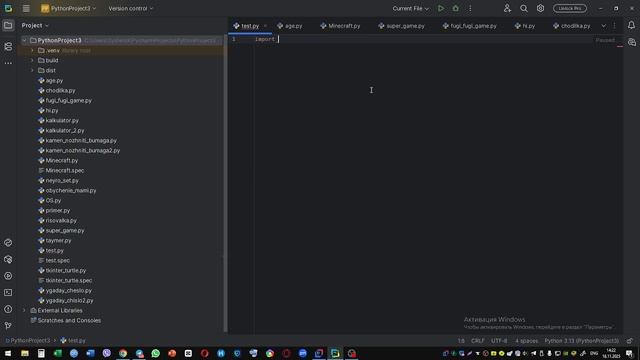
Task: Open the AI Assistant tool window
Action: pyautogui.click(x=631, y=42)
